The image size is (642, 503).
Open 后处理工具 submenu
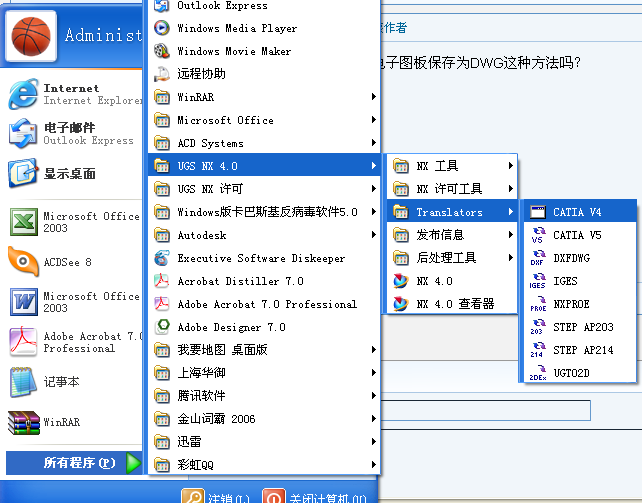pos(452,258)
